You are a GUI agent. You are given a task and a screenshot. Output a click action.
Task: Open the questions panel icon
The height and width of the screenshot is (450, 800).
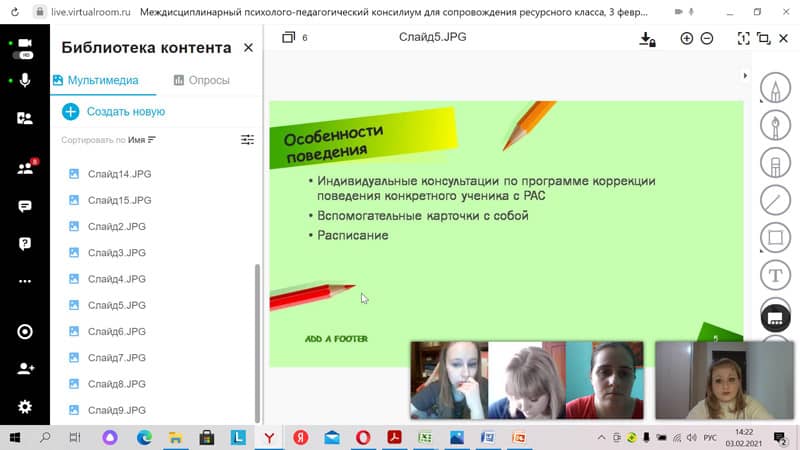[24, 243]
